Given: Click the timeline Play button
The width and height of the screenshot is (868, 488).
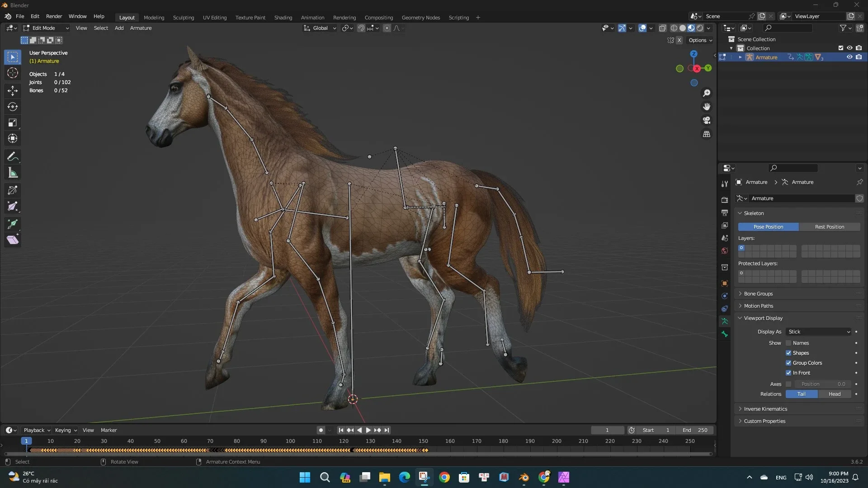Looking at the screenshot, I should point(368,430).
